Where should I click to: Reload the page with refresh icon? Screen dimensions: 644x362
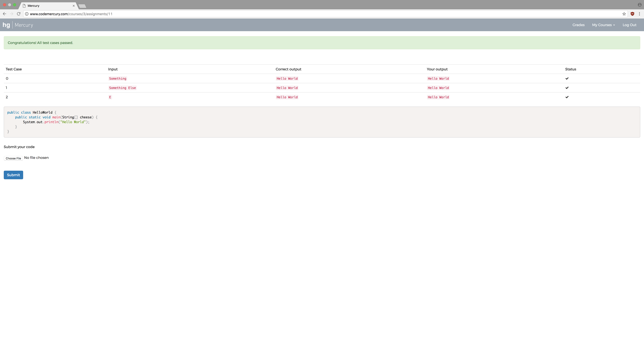[x=18, y=14]
